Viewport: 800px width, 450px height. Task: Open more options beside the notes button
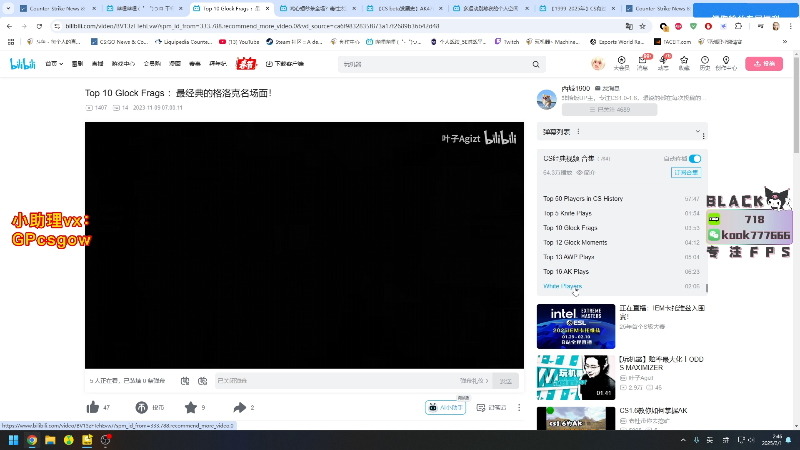[x=519, y=408]
